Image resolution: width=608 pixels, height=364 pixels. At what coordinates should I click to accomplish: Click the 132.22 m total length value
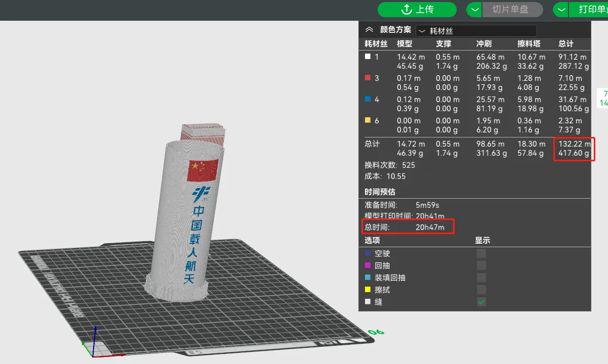[575, 144]
